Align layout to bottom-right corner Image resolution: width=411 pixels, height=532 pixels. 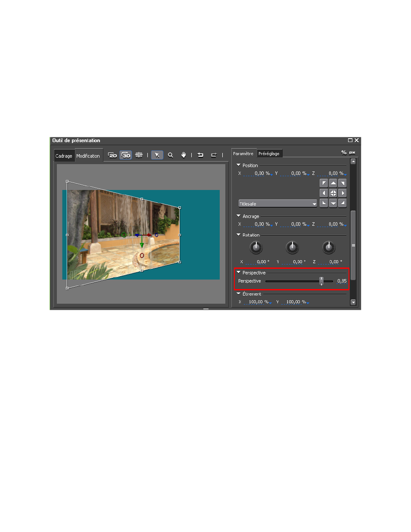[342, 203]
